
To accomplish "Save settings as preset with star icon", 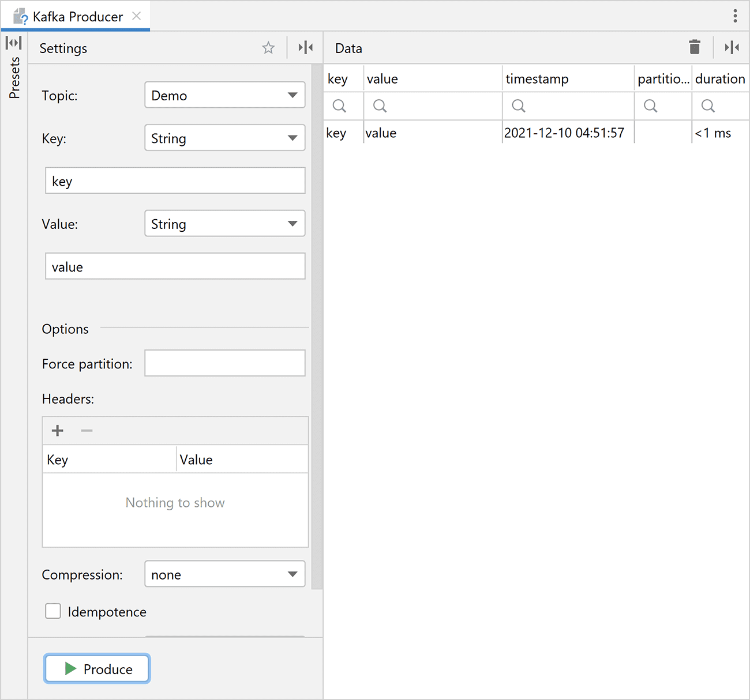I will (268, 48).
